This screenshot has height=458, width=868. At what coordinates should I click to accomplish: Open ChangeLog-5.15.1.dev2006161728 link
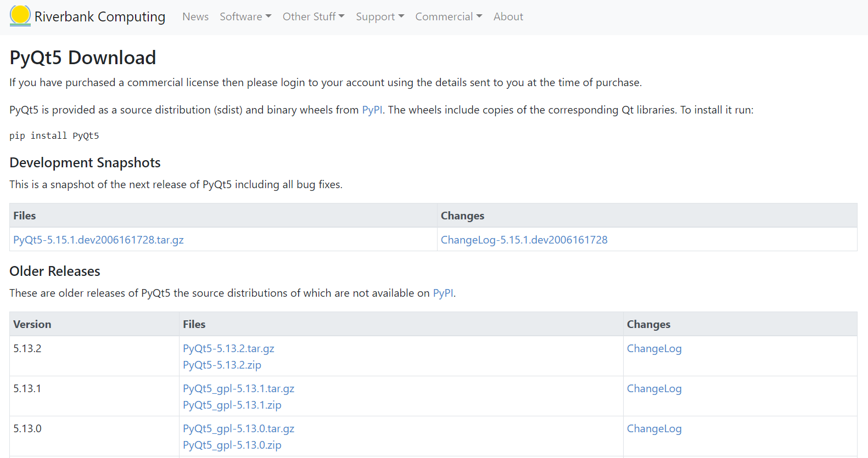[x=524, y=240]
